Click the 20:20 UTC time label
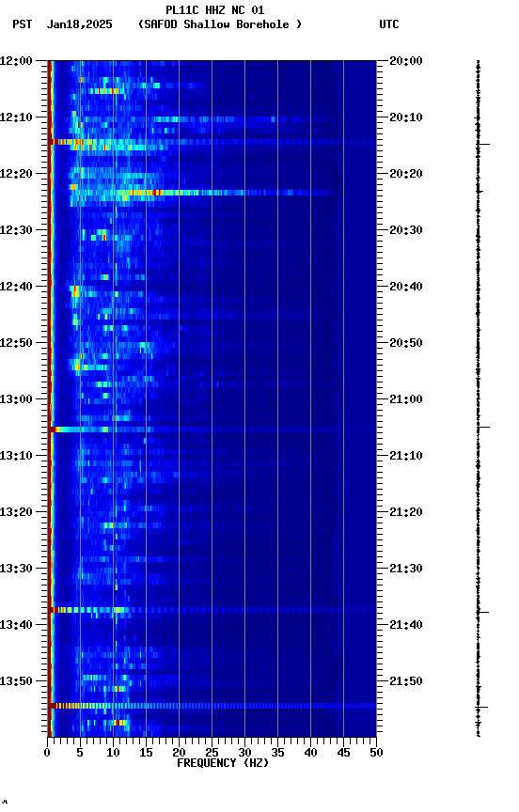This screenshot has height=812, width=519. click(406, 174)
